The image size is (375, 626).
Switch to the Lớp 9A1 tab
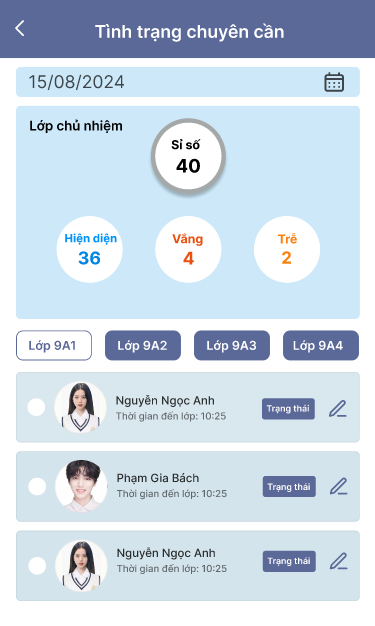pyautogui.click(x=54, y=345)
